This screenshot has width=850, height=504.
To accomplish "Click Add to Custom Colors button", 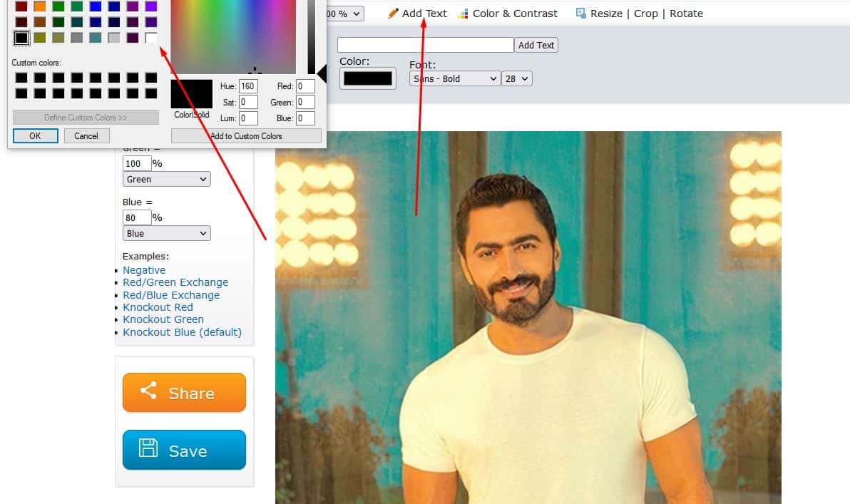I will (x=246, y=135).
